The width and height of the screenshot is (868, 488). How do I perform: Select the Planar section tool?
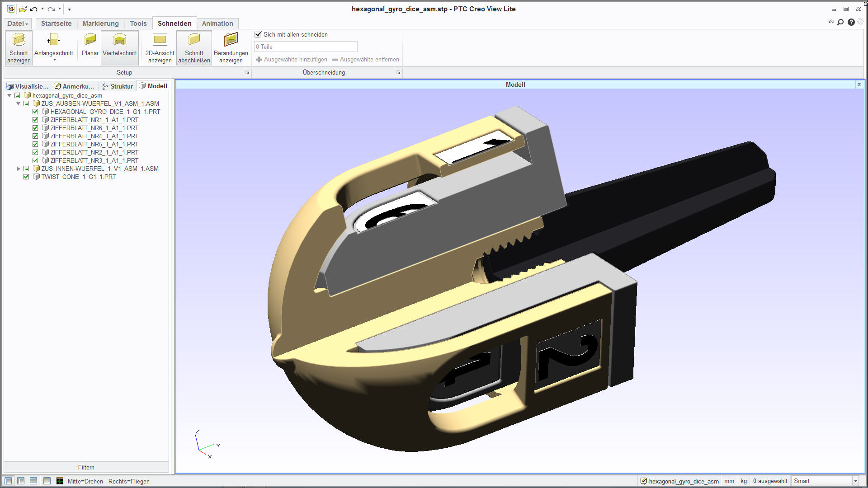(x=90, y=40)
